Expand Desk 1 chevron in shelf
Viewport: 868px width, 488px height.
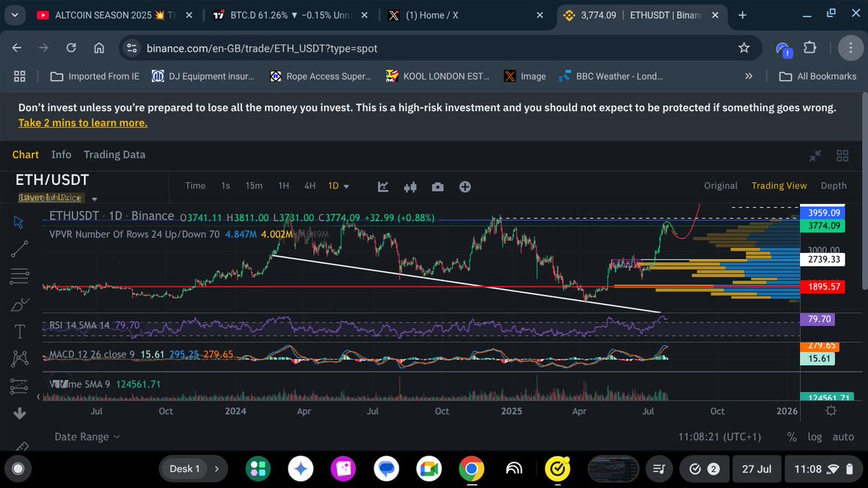[x=216, y=468]
